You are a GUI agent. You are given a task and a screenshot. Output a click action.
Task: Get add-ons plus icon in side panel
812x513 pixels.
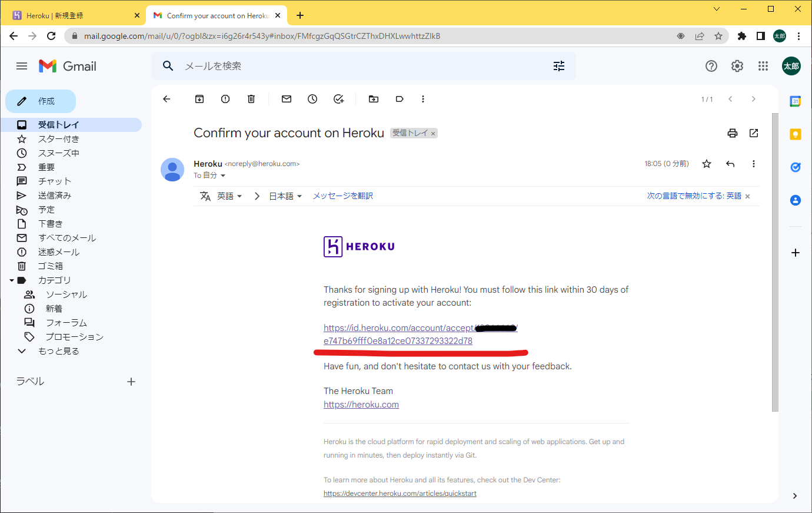[796, 253]
